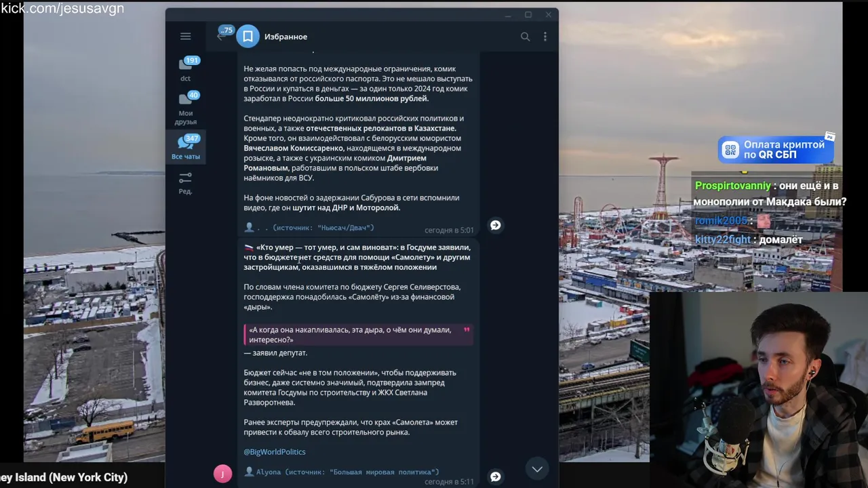Click the QR code icon in the banner
This screenshot has width=868, height=488.
click(730, 150)
